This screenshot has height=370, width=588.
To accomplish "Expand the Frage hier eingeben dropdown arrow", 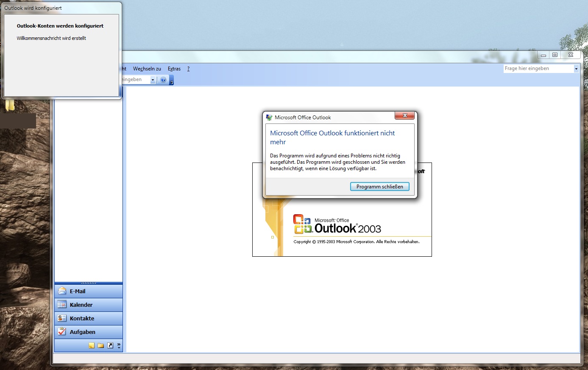I will pyautogui.click(x=576, y=68).
